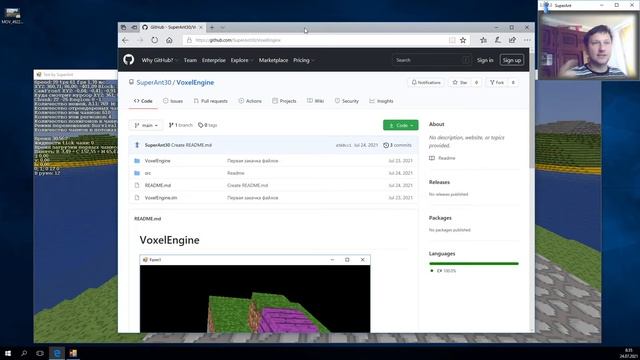Open the MOV desktop file icon
The height and width of the screenshot is (360, 640).
12,16
